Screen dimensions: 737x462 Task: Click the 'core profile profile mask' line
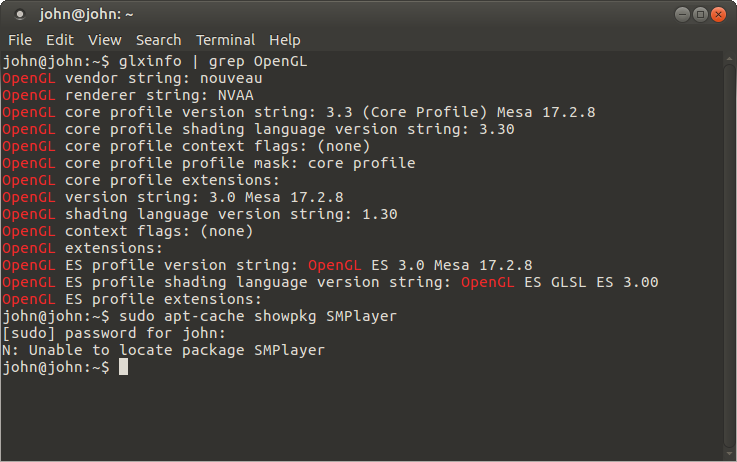tap(208, 163)
